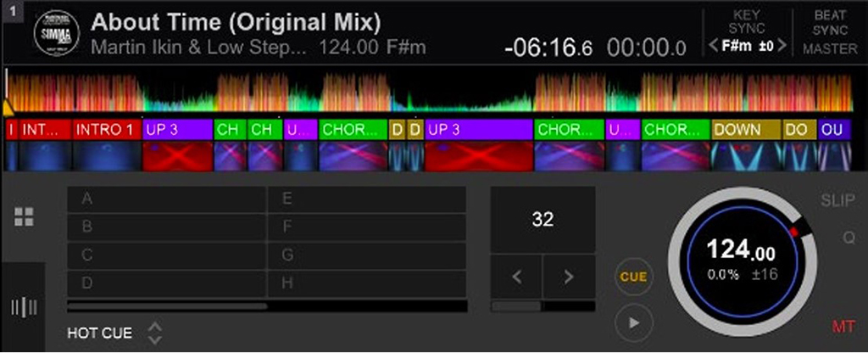Click the F#m ±0 key display
This screenshot has height=353, width=868.
coord(748,46)
